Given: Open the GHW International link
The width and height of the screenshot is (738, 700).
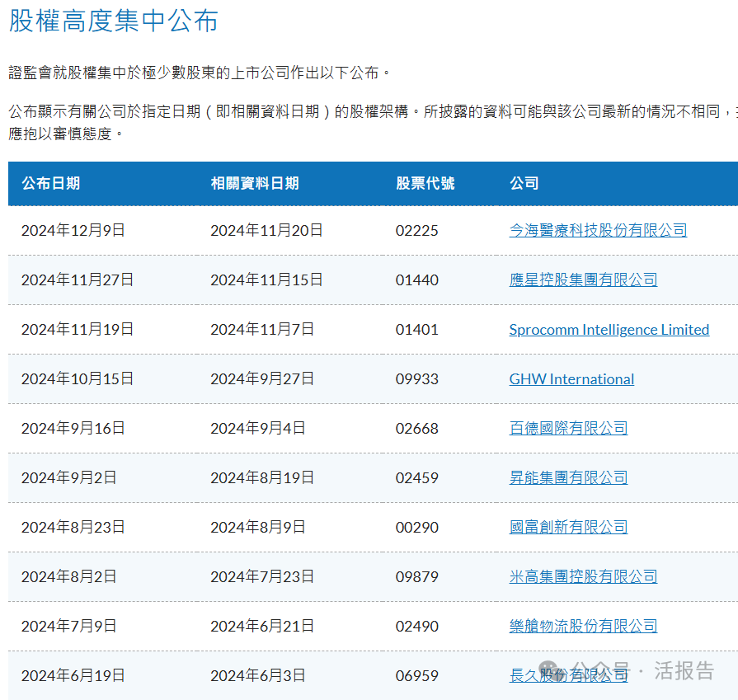Looking at the screenshot, I should click(x=571, y=379).
